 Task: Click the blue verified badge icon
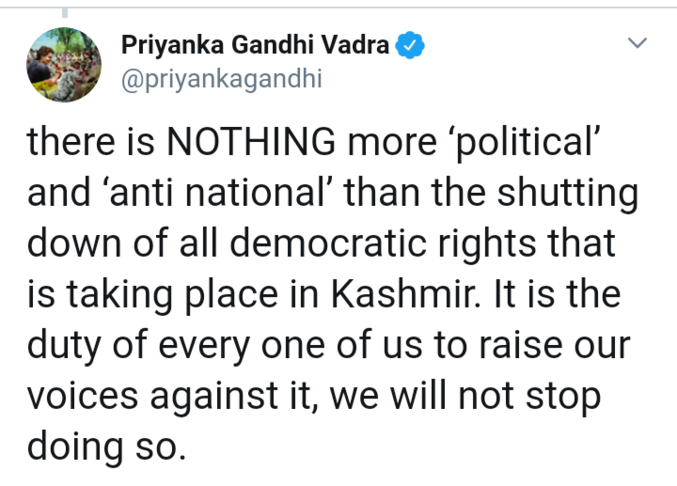tap(412, 45)
